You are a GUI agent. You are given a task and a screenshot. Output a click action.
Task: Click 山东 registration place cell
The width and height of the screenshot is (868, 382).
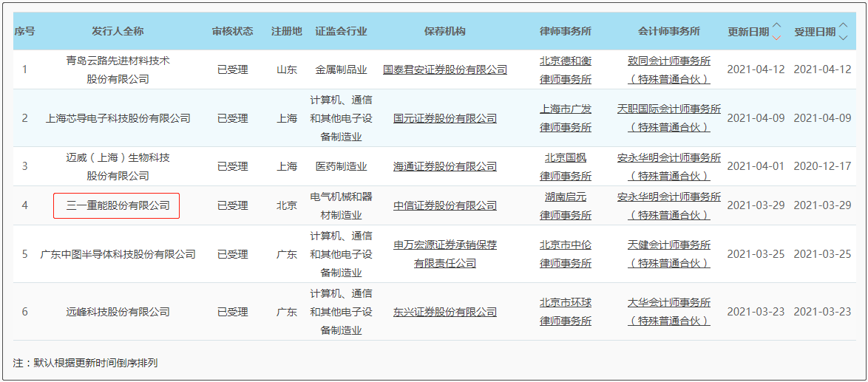tap(287, 69)
